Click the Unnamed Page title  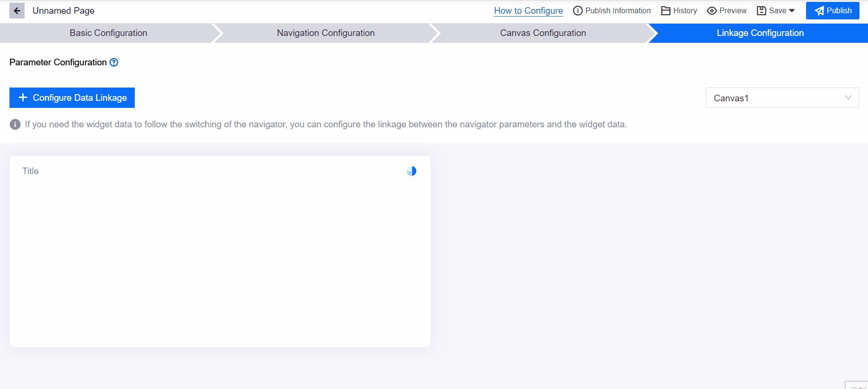click(x=63, y=11)
